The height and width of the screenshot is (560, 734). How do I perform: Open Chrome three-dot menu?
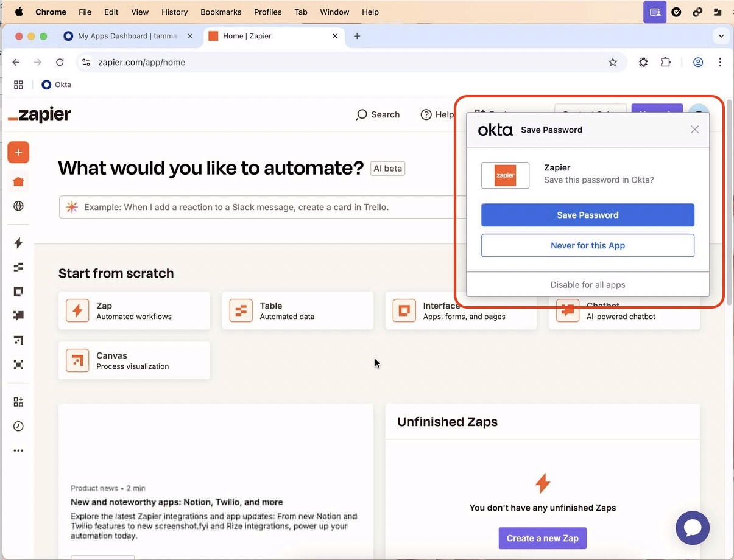[x=720, y=62]
